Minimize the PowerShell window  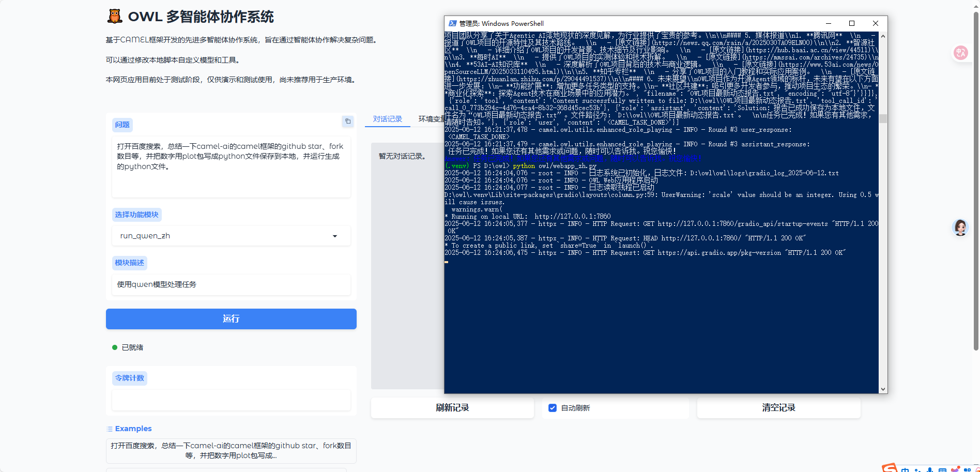pos(829,23)
